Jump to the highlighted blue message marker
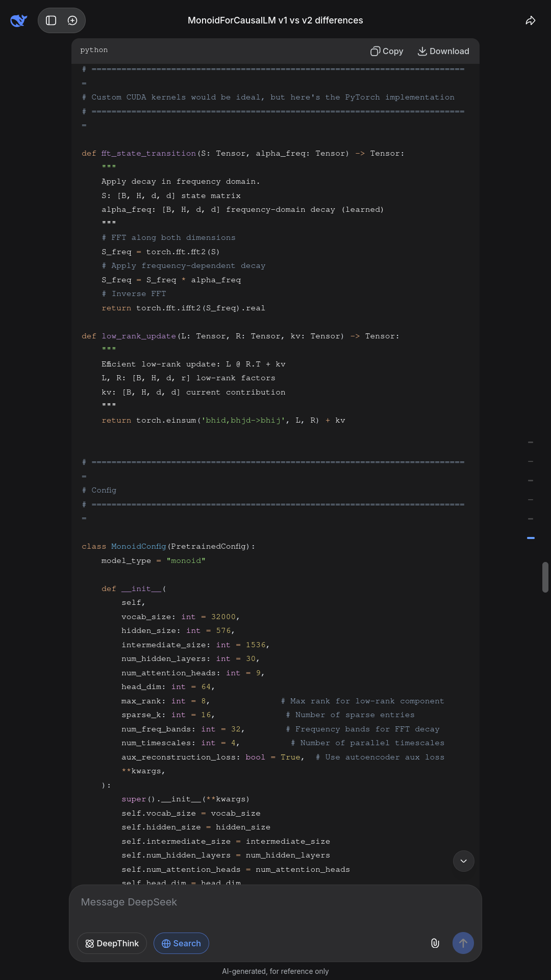 click(x=531, y=538)
